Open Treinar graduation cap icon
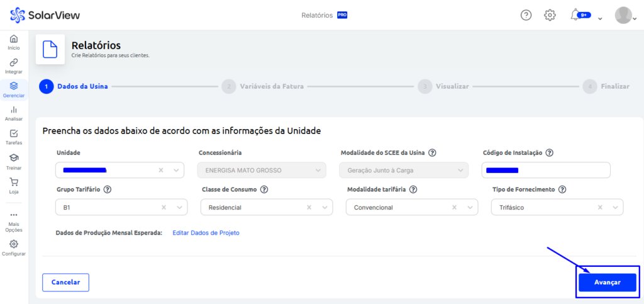This screenshot has height=304, width=644. pyautogui.click(x=14, y=157)
